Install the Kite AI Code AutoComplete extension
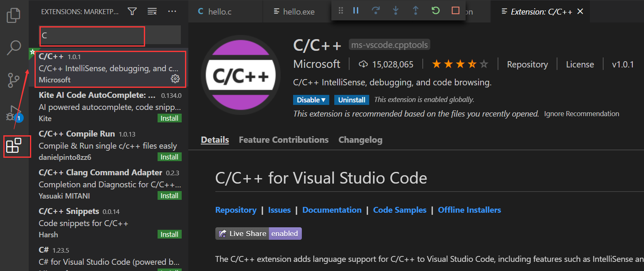The image size is (644, 271). pos(169,118)
